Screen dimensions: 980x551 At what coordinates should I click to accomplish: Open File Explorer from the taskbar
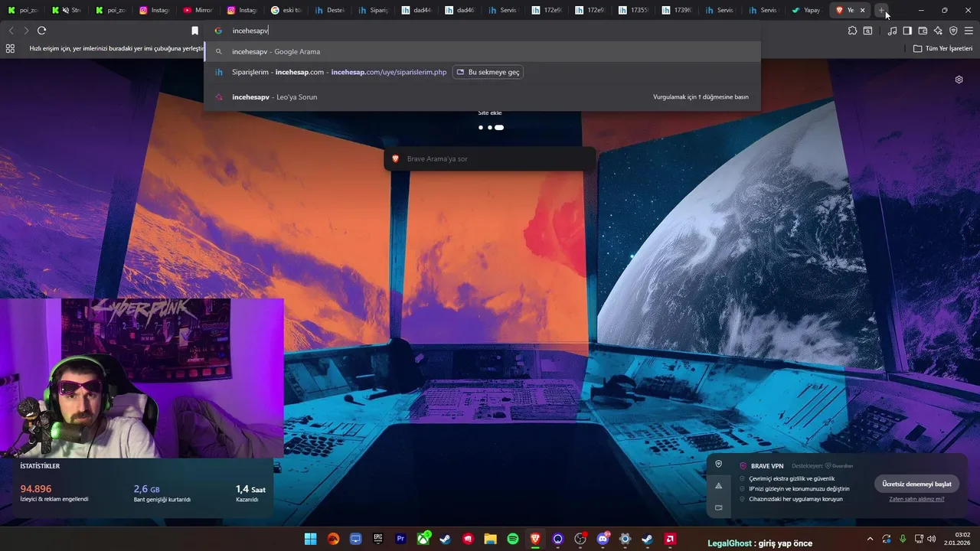tap(490, 539)
